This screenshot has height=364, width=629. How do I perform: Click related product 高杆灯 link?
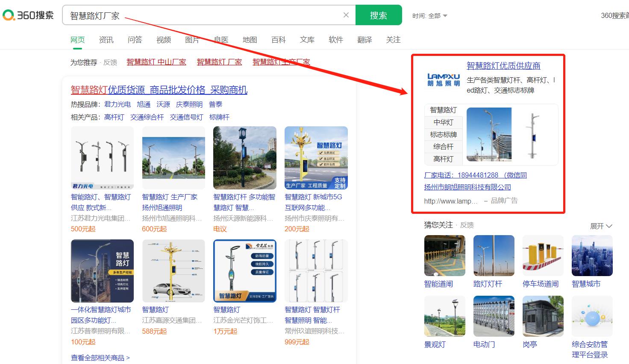point(114,117)
